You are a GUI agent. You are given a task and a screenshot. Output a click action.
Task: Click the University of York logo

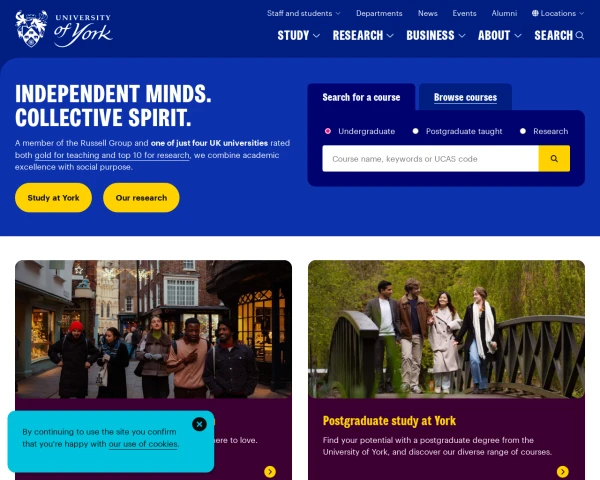point(64,29)
